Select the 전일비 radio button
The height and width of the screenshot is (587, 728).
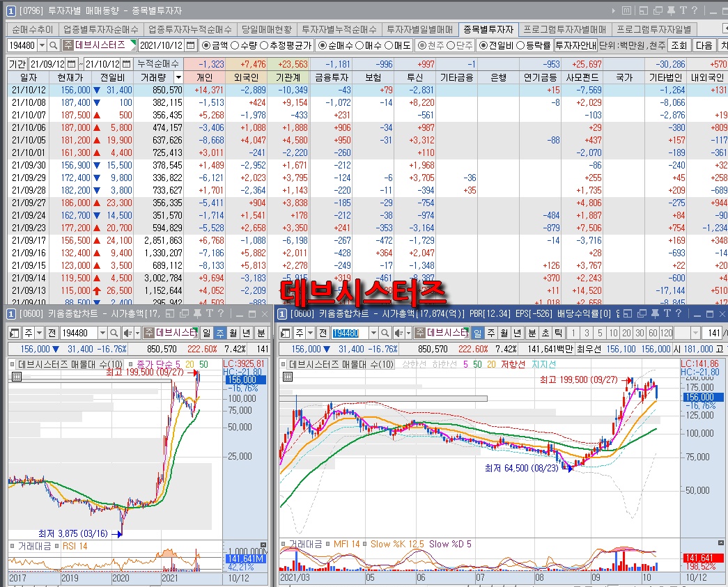click(x=483, y=45)
